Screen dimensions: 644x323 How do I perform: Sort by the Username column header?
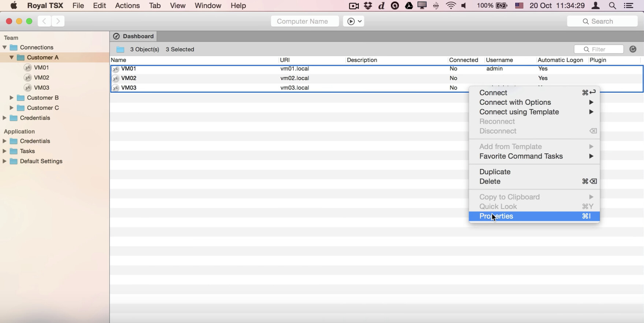tap(499, 60)
